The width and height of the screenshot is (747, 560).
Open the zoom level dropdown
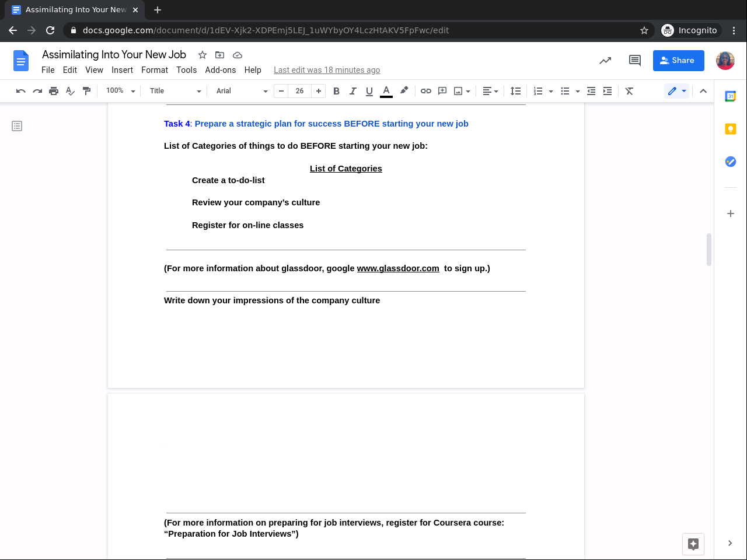120,91
